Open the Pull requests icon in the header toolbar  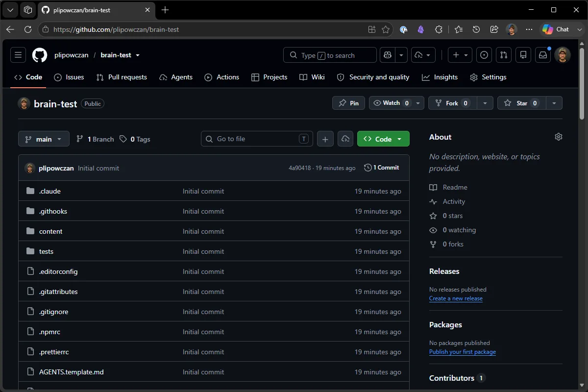pyautogui.click(x=504, y=55)
